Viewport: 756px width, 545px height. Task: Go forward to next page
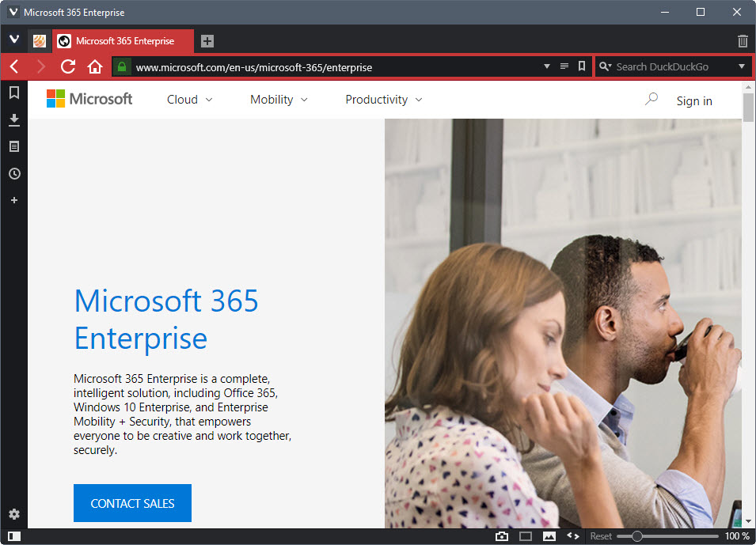pos(41,66)
